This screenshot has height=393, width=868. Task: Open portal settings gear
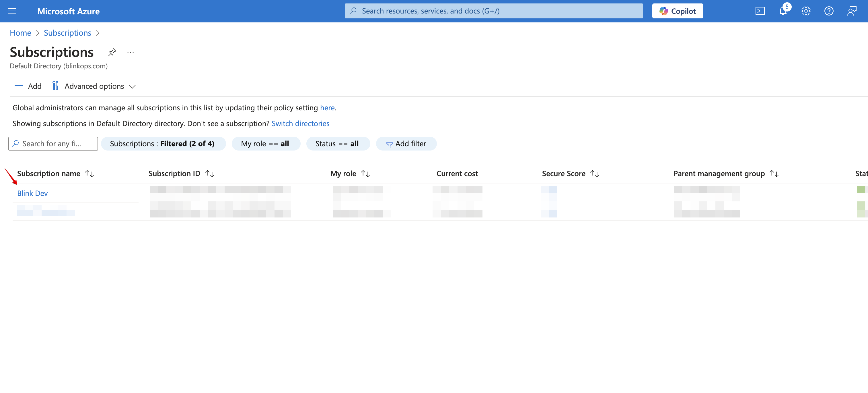[x=806, y=11]
